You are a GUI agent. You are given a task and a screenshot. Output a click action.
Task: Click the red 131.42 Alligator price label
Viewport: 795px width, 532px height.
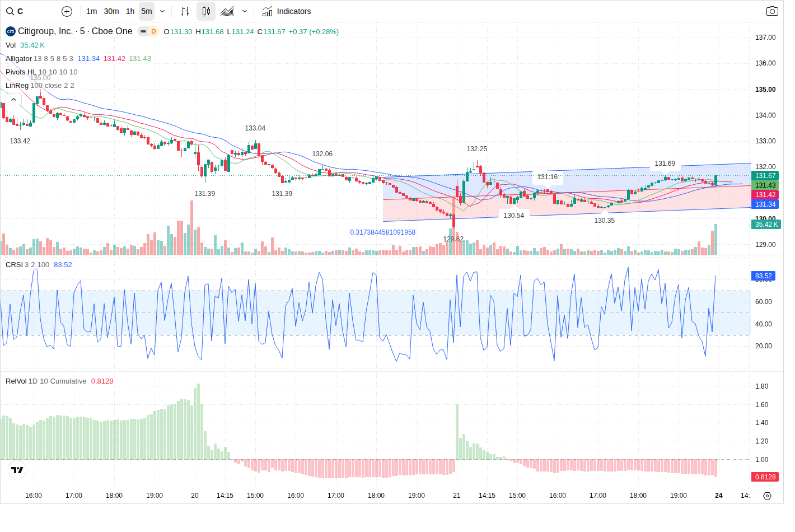pos(765,195)
